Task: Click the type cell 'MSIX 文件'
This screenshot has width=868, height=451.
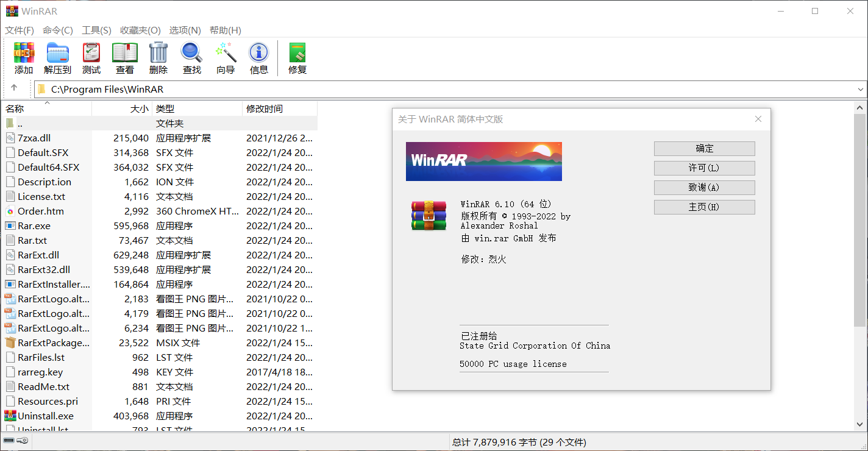Action: click(178, 343)
